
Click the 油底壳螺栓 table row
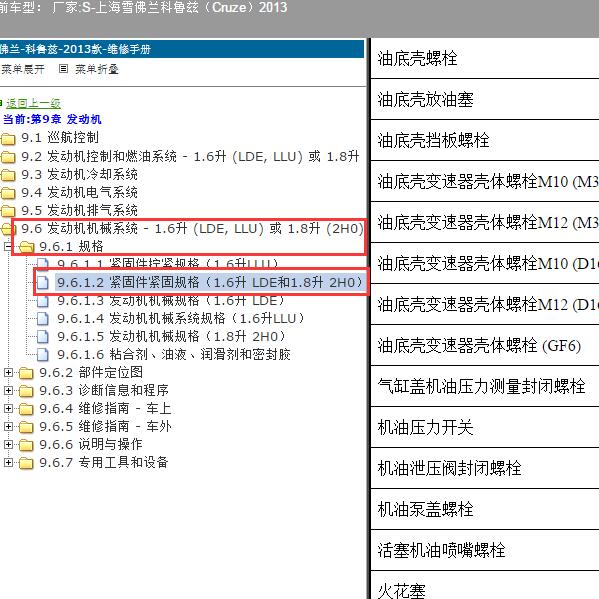[485, 58]
